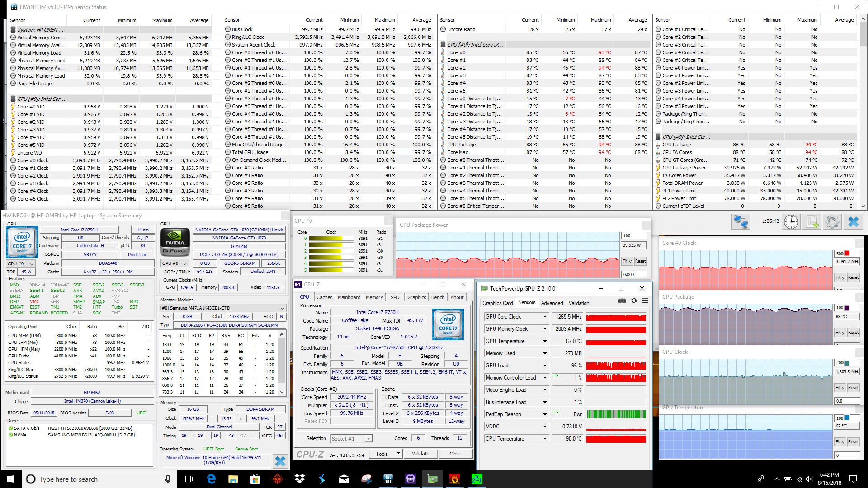Click the blue X icon in Sensor Status
This screenshot has height=488, width=868.
tap(853, 222)
